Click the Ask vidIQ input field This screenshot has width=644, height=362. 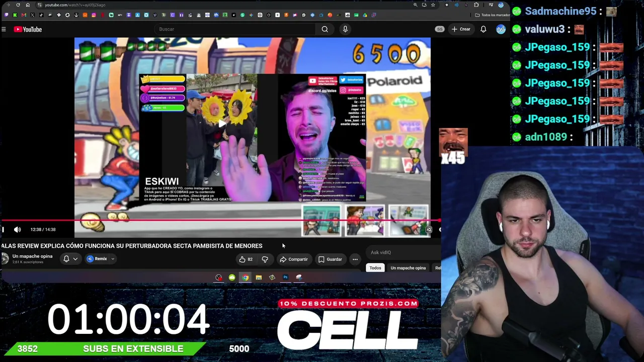[403, 252]
